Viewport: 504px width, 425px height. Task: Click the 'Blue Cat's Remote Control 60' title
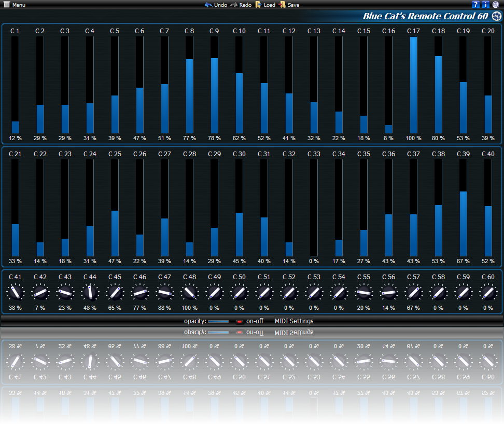425,16
